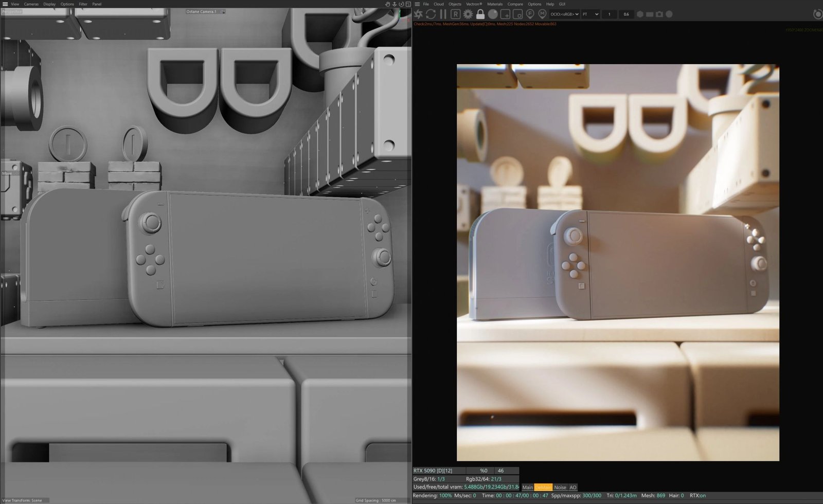The width and height of the screenshot is (823, 504).
Task: Click the field showing value 0.6
Action: coord(626,14)
